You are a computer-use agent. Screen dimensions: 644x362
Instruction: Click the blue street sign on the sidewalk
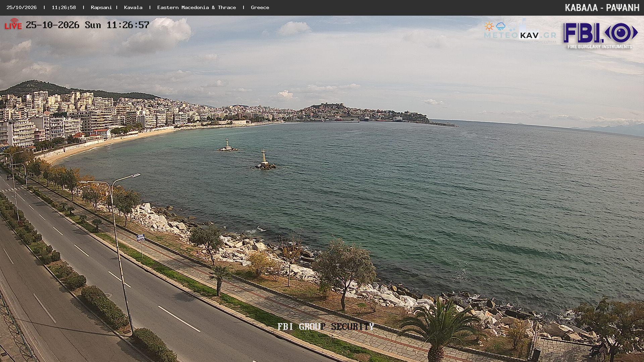tap(141, 238)
